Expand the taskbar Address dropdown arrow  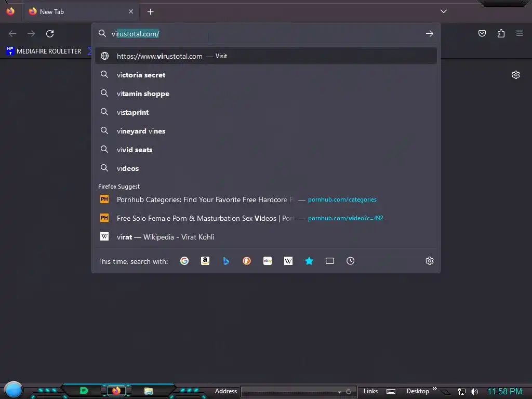coord(339,392)
